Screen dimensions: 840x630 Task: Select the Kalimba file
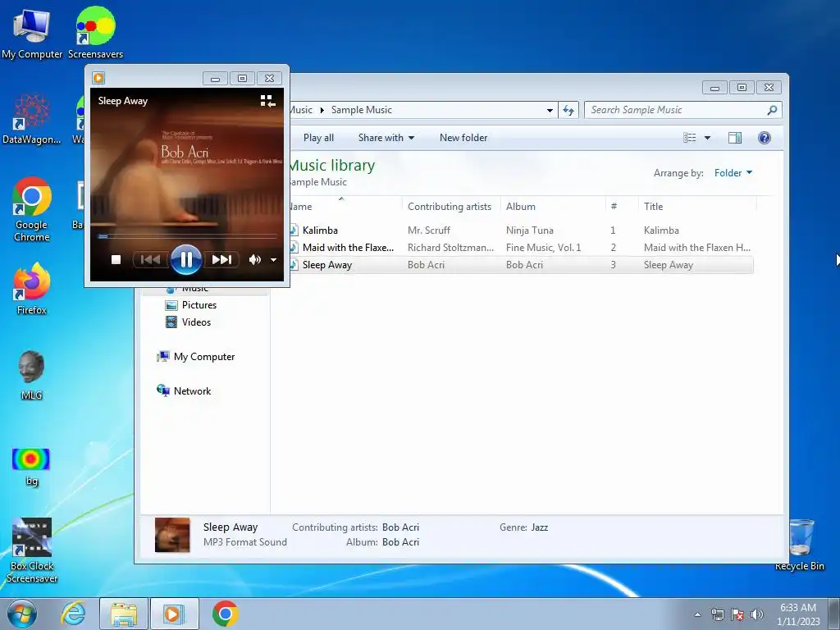pos(320,231)
